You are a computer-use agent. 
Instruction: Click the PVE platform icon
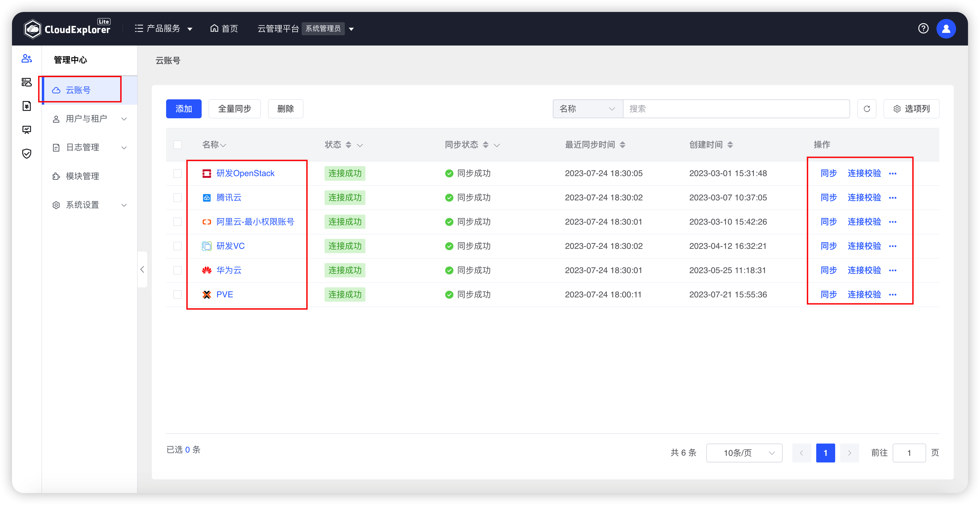coord(207,295)
